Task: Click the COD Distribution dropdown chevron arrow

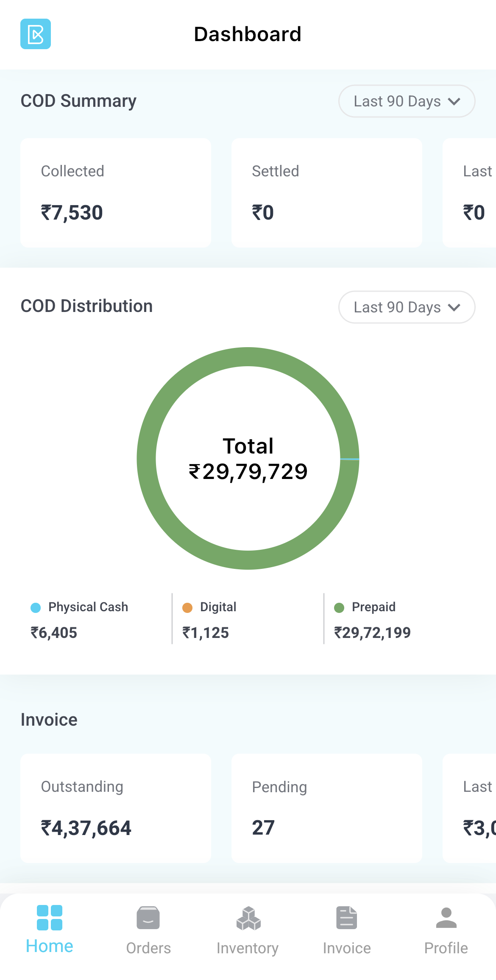Action: [454, 307]
